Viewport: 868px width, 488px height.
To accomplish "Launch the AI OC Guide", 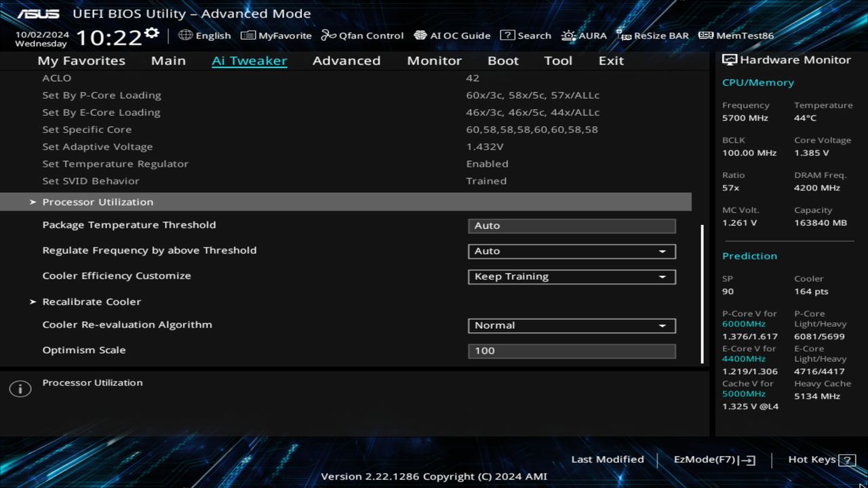I will [452, 35].
